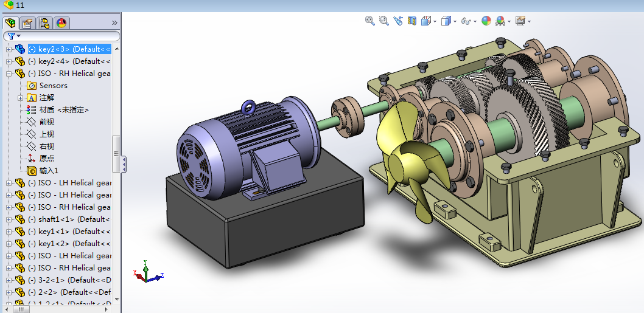Expand the 3-2<1> component node
644x313 pixels.
tap(9, 280)
